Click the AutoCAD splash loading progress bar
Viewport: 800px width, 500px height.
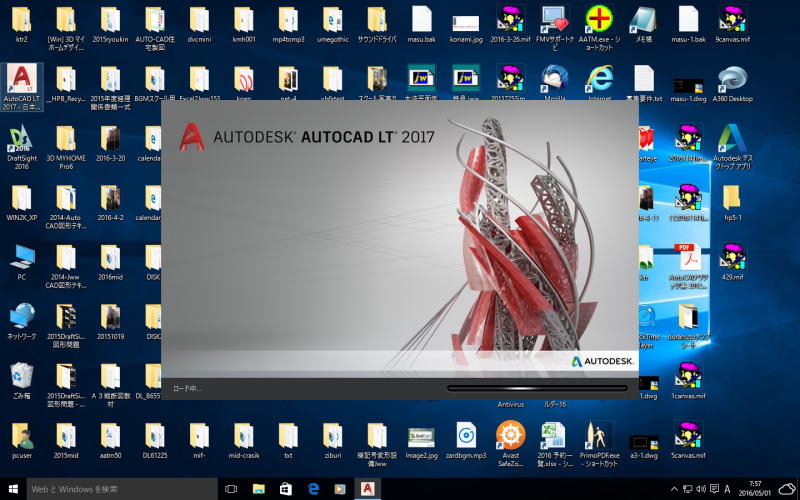click(537, 388)
